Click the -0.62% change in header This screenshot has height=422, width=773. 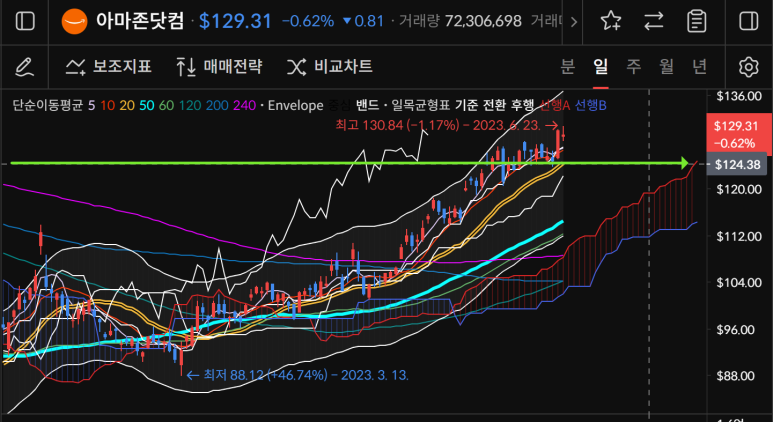tap(308, 21)
